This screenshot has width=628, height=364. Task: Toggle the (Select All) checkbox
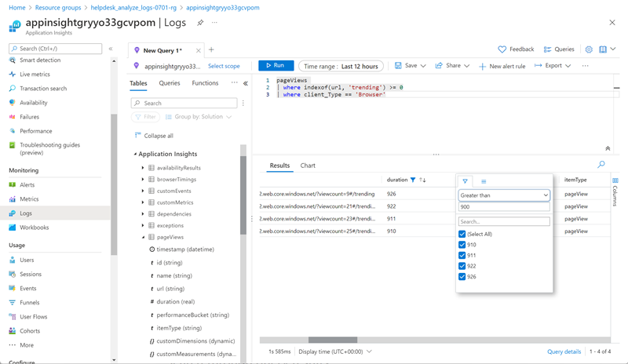(462, 234)
